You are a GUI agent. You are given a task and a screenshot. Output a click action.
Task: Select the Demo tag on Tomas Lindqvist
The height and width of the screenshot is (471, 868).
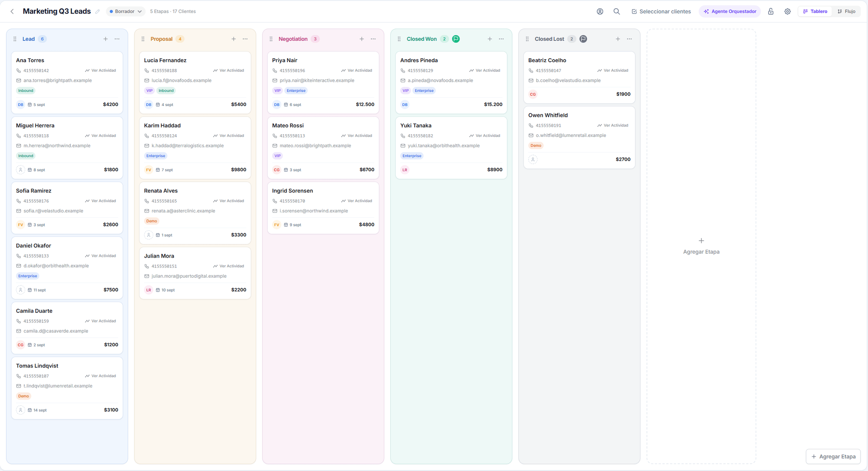23,396
